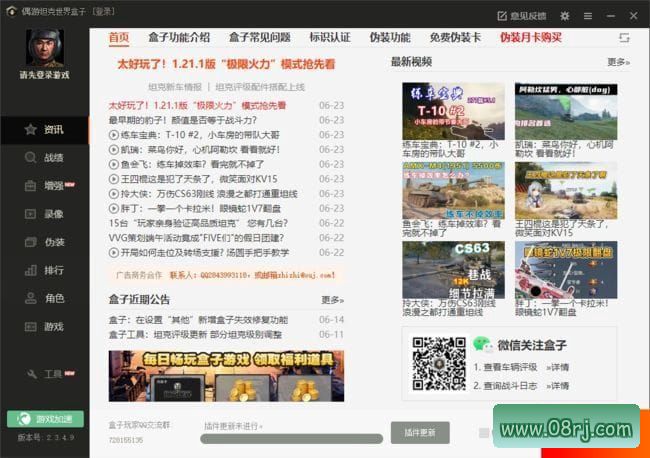650x458 pixels.
Task: Open announcement 盒子：在设置其他新增盒子失效修复功能
Action: coord(198,320)
